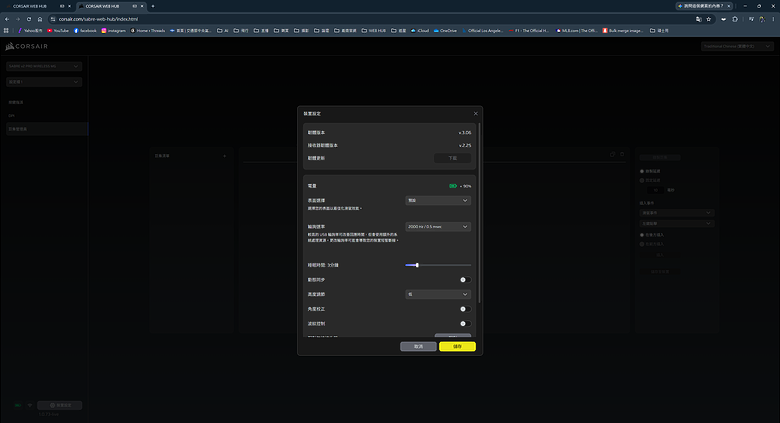
Task: Go to browser home page icon
Action: click(40, 19)
